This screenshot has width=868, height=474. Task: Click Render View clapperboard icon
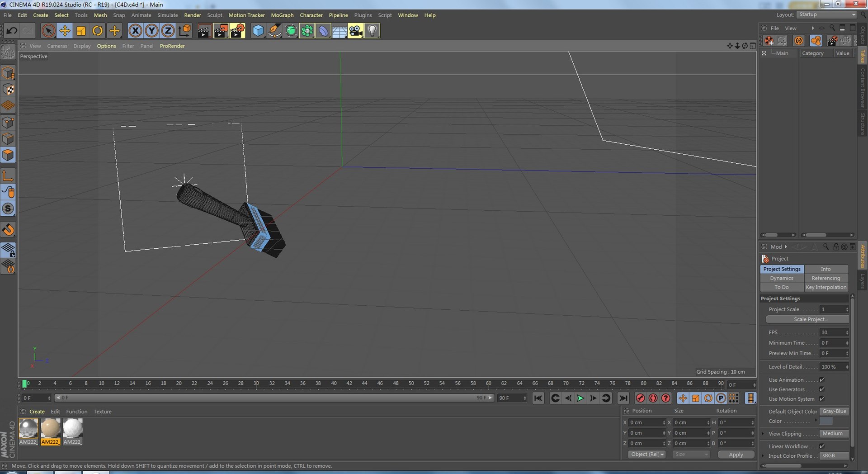click(x=204, y=31)
